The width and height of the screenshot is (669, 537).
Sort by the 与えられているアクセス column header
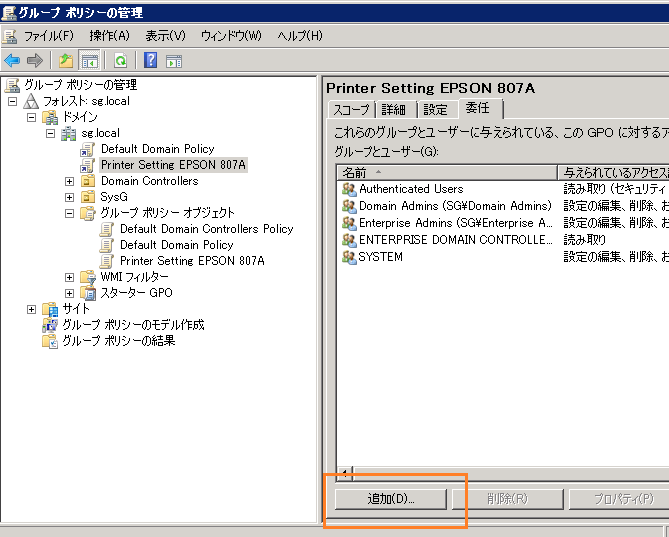(x=614, y=173)
